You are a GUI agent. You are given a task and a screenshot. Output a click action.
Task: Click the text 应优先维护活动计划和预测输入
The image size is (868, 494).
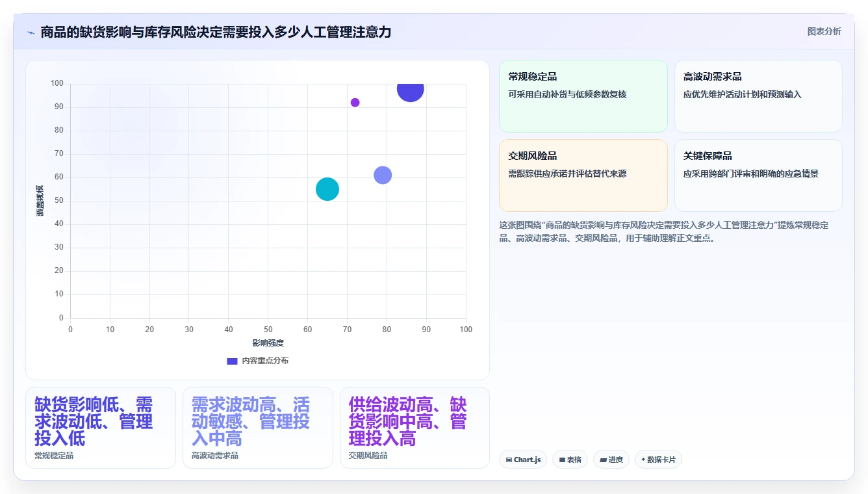[x=743, y=94]
